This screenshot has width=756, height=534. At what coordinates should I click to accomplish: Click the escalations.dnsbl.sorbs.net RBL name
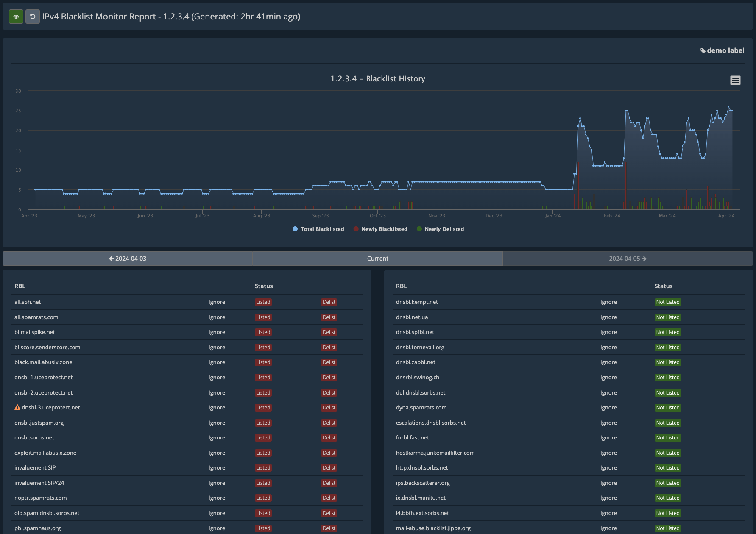[431, 423]
